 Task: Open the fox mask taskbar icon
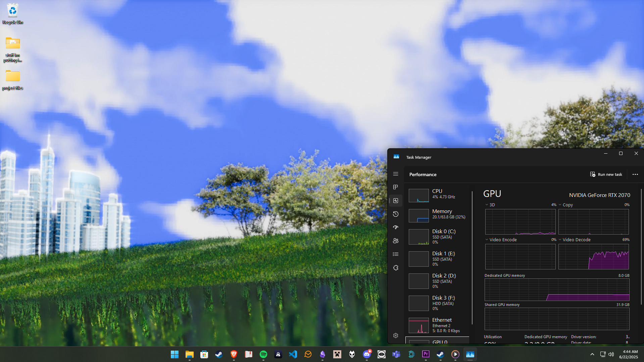pos(352,354)
